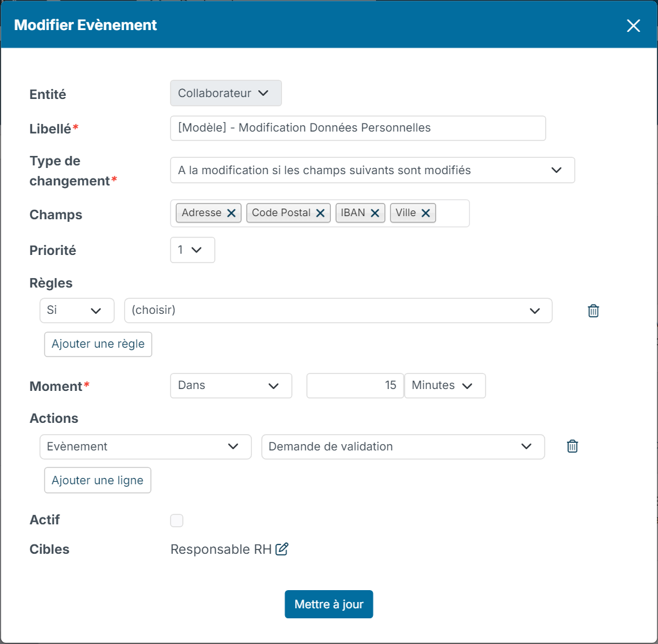658x644 pixels.
Task: Remove the Ville tag from Champs
Action: pos(426,213)
